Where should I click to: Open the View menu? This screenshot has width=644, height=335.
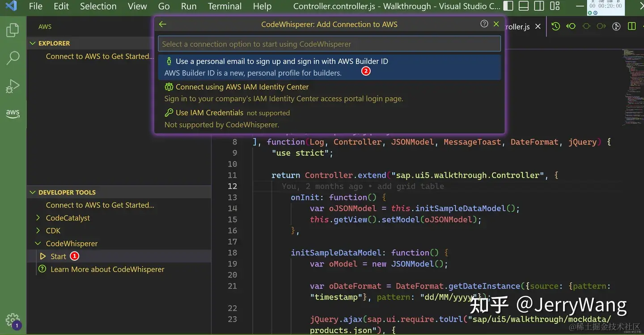tap(137, 6)
